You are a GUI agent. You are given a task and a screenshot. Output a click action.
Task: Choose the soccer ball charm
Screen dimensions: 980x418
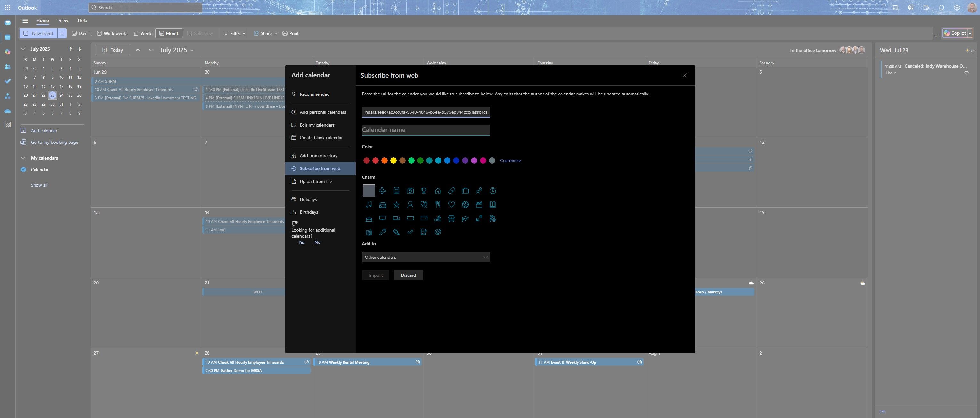pos(465,204)
